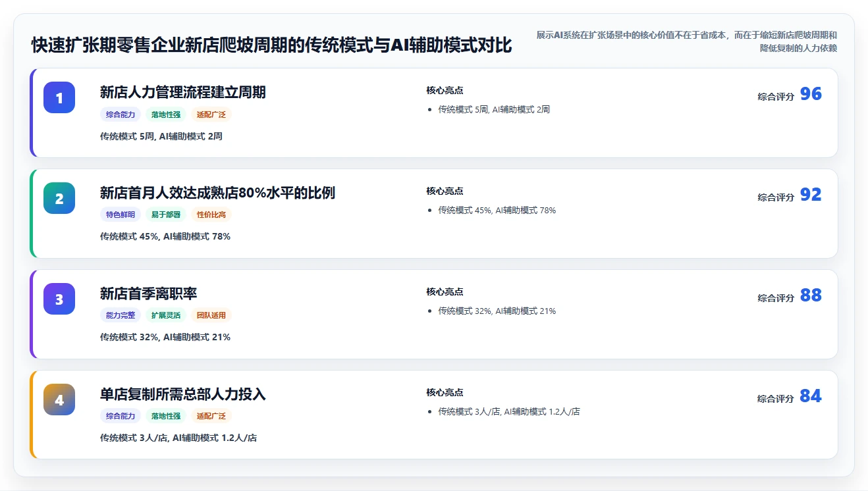
Task: Click 核心亮点 heading in the 单店复制 card
Action: [445, 392]
